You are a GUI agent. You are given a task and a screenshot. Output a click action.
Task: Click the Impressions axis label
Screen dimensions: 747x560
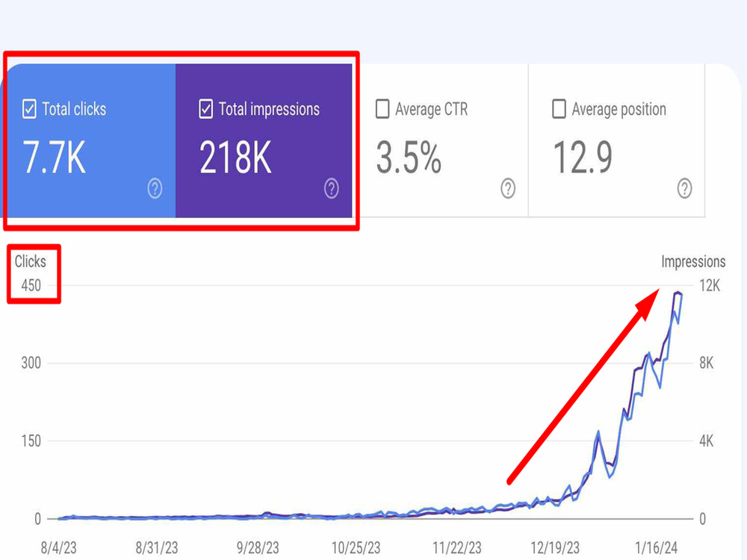pos(693,261)
